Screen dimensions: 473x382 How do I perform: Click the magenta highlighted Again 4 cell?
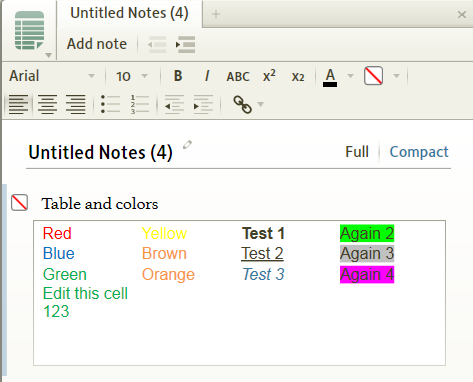point(367,275)
